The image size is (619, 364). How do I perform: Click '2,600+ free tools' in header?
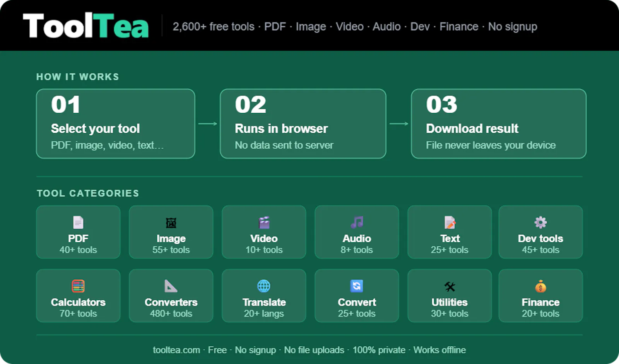pyautogui.click(x=214, y=27)
